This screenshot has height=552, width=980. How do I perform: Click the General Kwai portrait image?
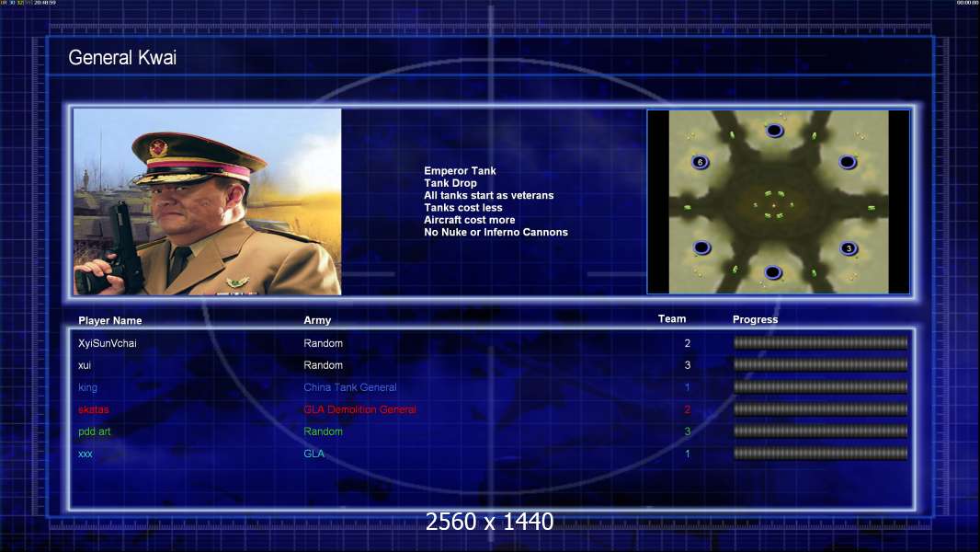[208, 201]
